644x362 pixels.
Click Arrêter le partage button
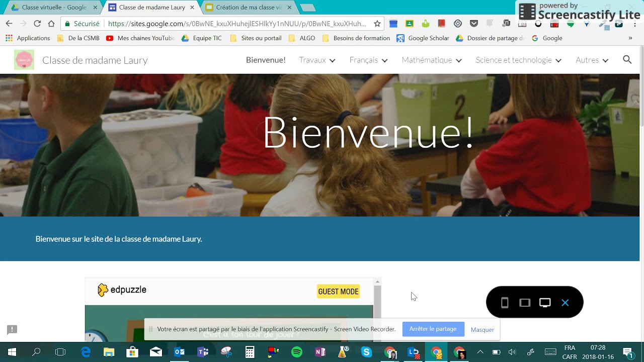click(x=433, y=329)
